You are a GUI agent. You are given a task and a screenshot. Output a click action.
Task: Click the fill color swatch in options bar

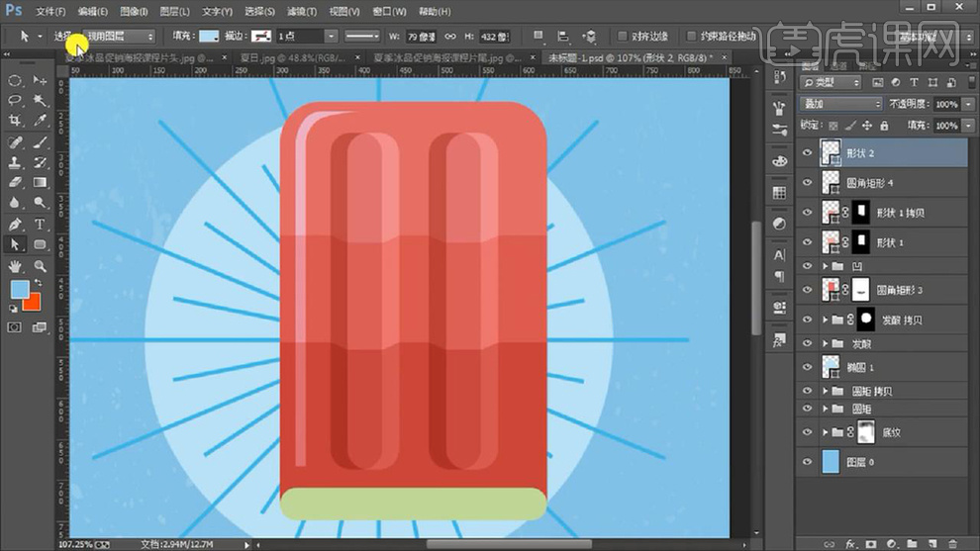point(209,37)
